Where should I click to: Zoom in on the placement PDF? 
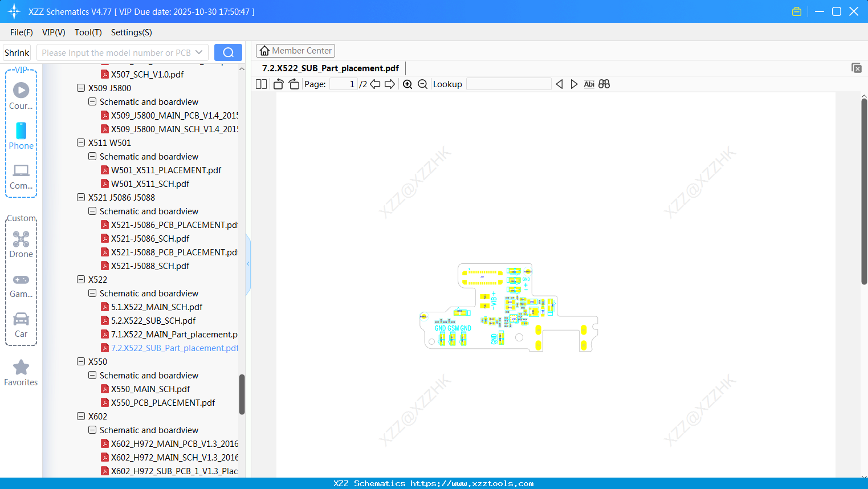pos(407,84)
